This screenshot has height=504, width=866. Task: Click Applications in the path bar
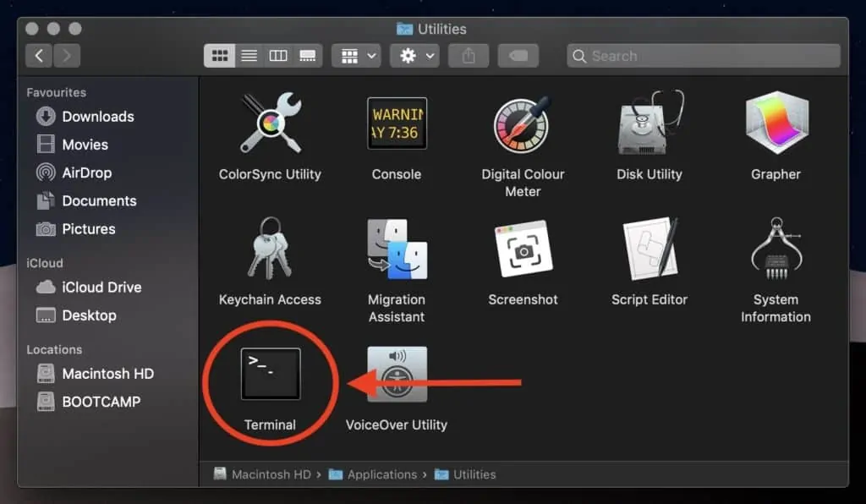coord(373,474)
